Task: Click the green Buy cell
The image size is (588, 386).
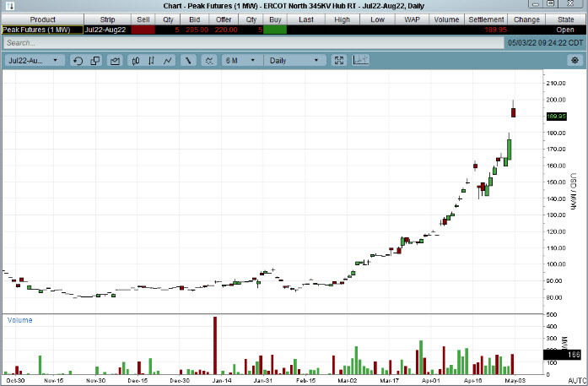Action: 275,30
